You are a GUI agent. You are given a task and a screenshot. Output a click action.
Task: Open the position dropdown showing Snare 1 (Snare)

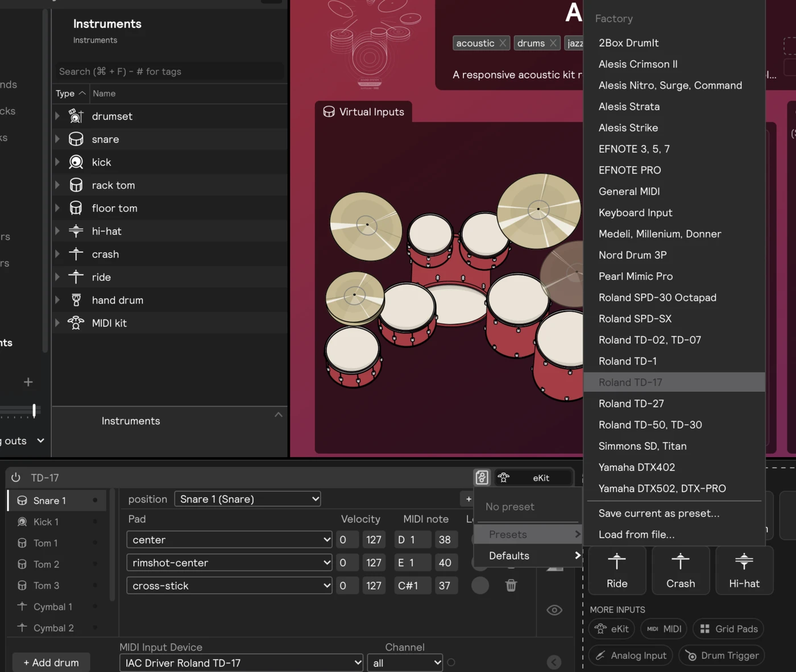(247, 499)
